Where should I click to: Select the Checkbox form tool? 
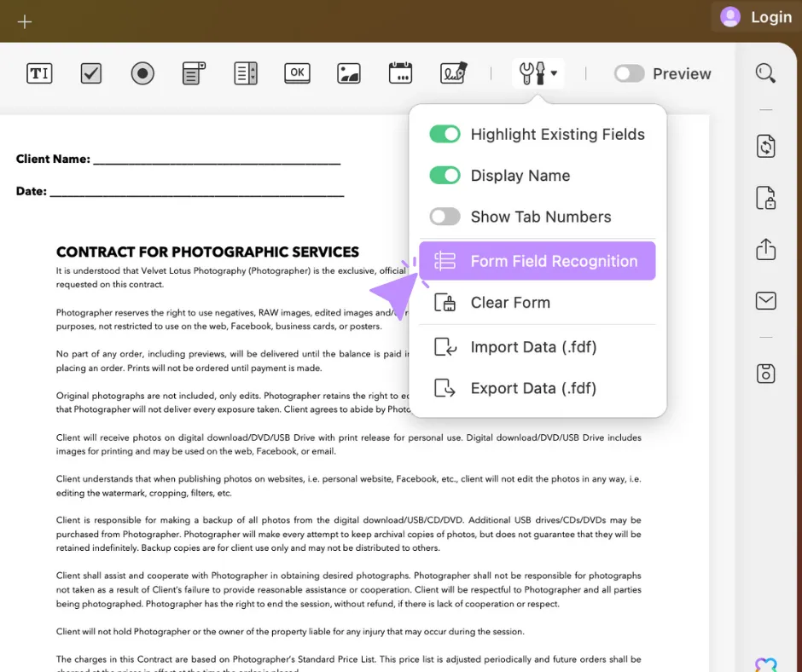[90, 73]
